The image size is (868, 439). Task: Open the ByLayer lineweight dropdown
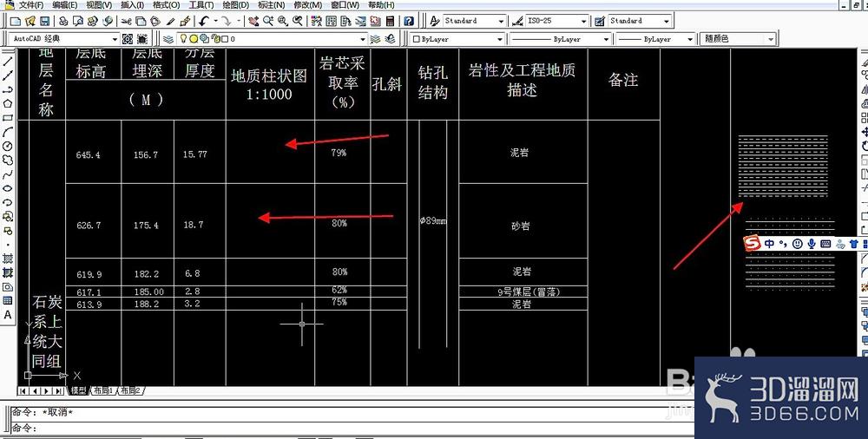690,39
